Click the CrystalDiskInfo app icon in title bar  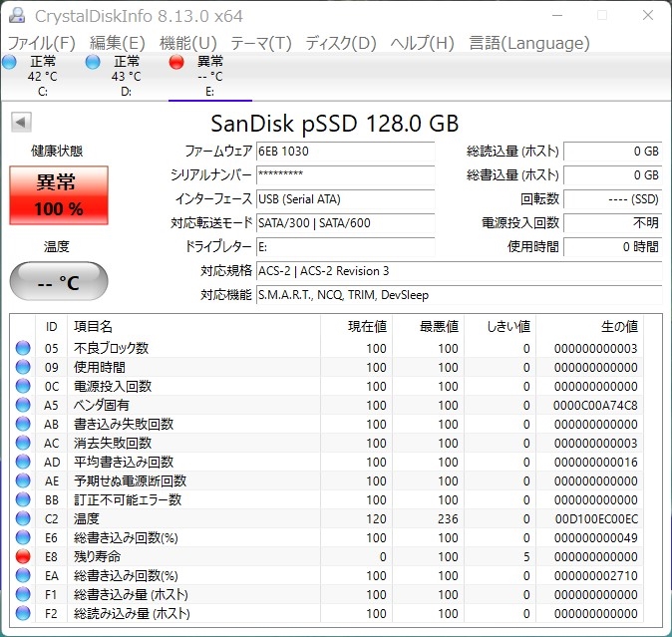click(x=17, y=15)
